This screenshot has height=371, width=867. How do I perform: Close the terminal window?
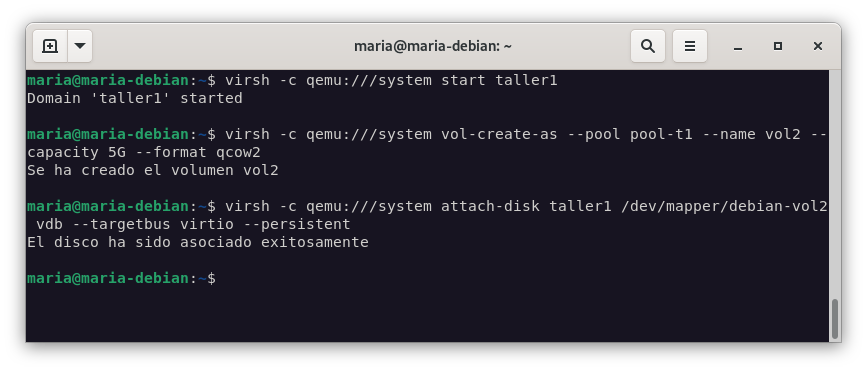pos(818,46)
